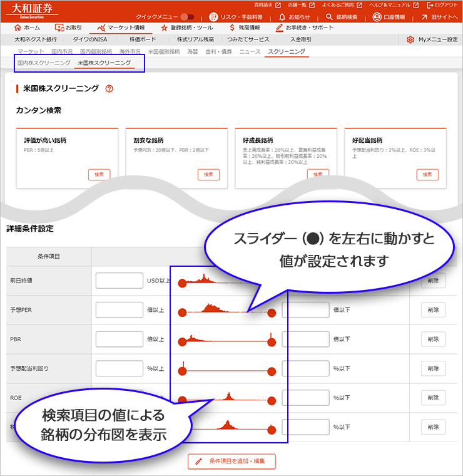Click the 残高情報 dollar icon

click(x=232, y=28)
